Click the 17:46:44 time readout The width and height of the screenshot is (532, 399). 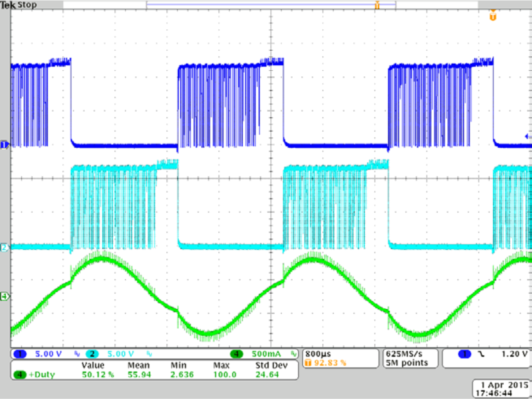click(493, 393)
